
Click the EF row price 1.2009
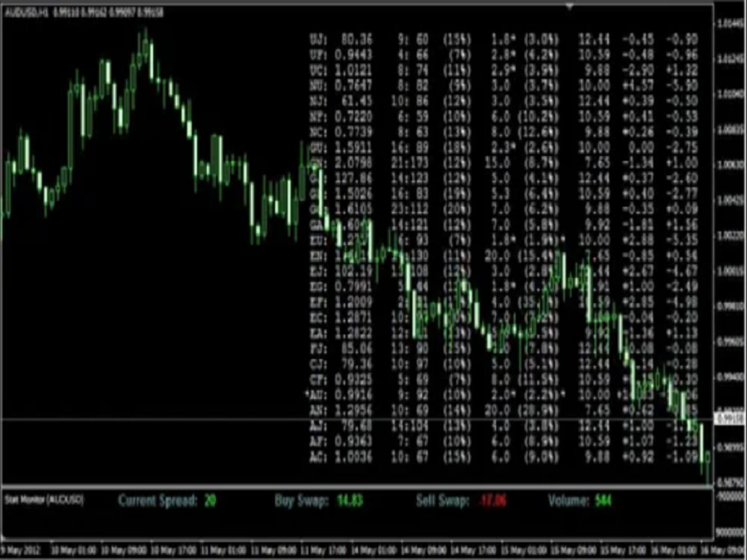point(353,302)
